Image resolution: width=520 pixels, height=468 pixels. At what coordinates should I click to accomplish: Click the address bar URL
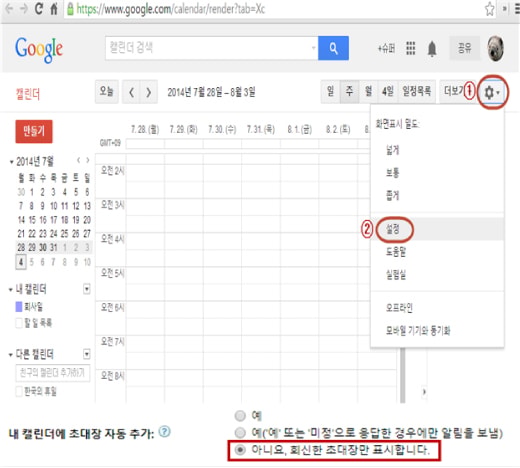(x=171, y=9)
